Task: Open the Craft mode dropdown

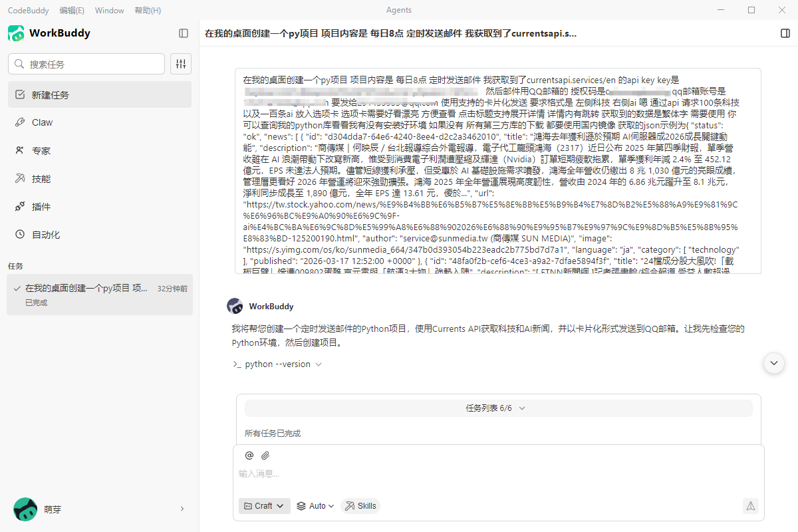Action: [x=264, y=505]
